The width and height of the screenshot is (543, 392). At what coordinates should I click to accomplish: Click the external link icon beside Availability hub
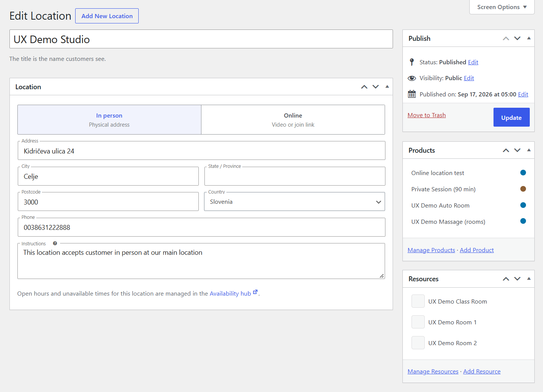pyautogui.click(x=255, y=292)
